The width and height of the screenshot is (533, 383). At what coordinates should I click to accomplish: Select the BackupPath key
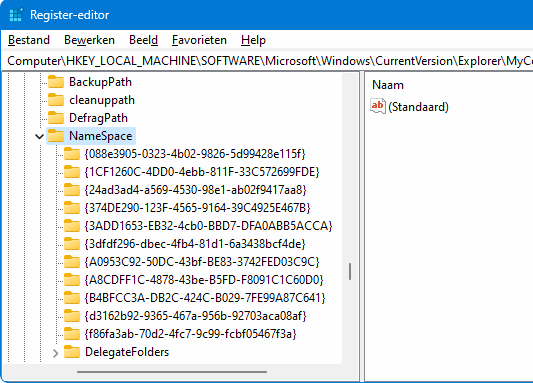[100, 82]
